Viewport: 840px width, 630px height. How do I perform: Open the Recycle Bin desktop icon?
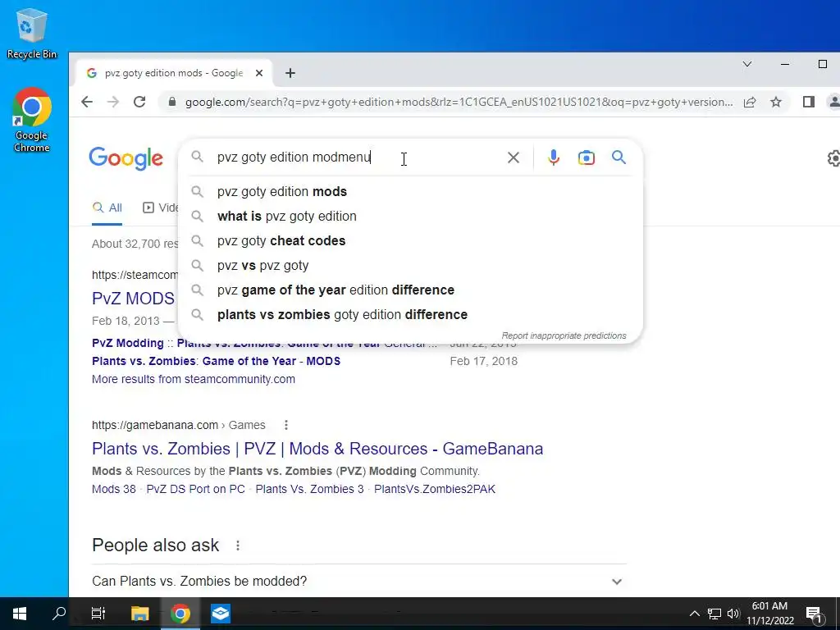pyautogui.click(x=32, y=33)
